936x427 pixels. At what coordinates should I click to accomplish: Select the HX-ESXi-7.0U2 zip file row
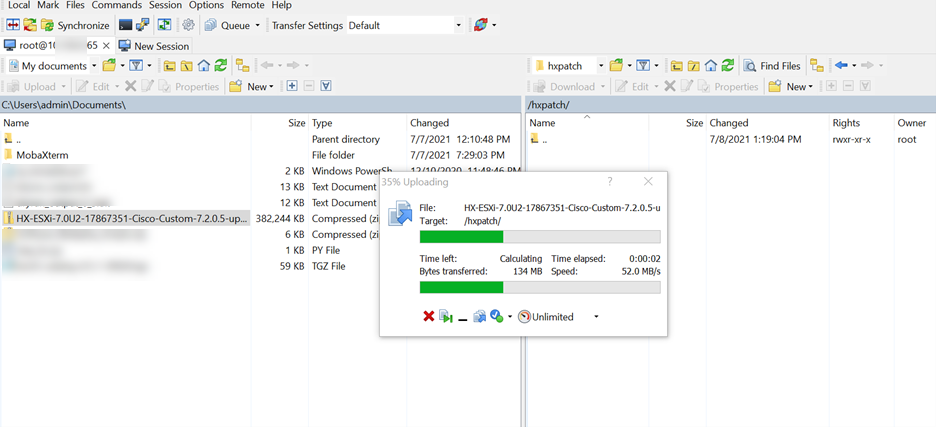125,219
